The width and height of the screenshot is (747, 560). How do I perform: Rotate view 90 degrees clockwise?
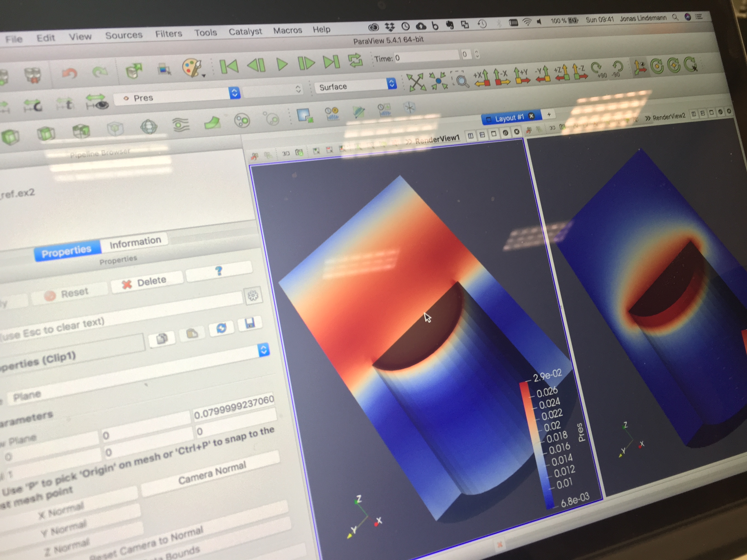click(598, 70)
